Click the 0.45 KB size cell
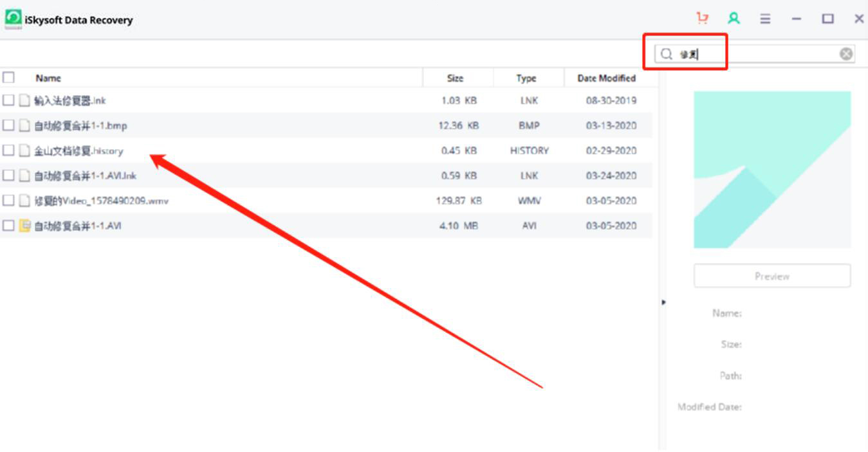Image resolution: width=868 pixels, height=452 pixels. (x=459, y=151)
